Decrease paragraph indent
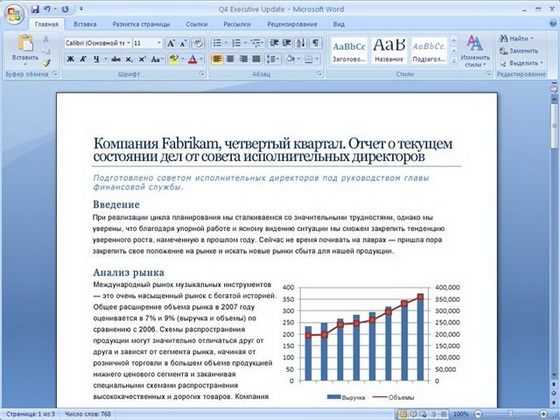 click(274, 43)
